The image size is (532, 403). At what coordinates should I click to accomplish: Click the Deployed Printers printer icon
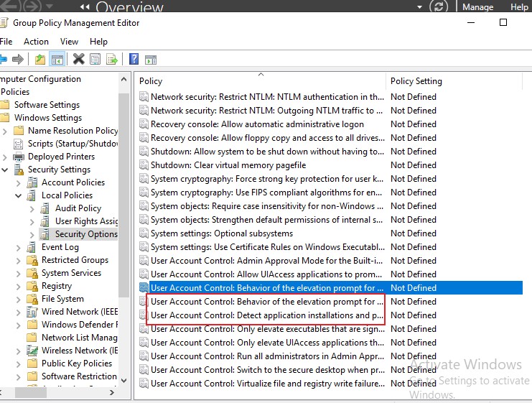pos(19,157)
